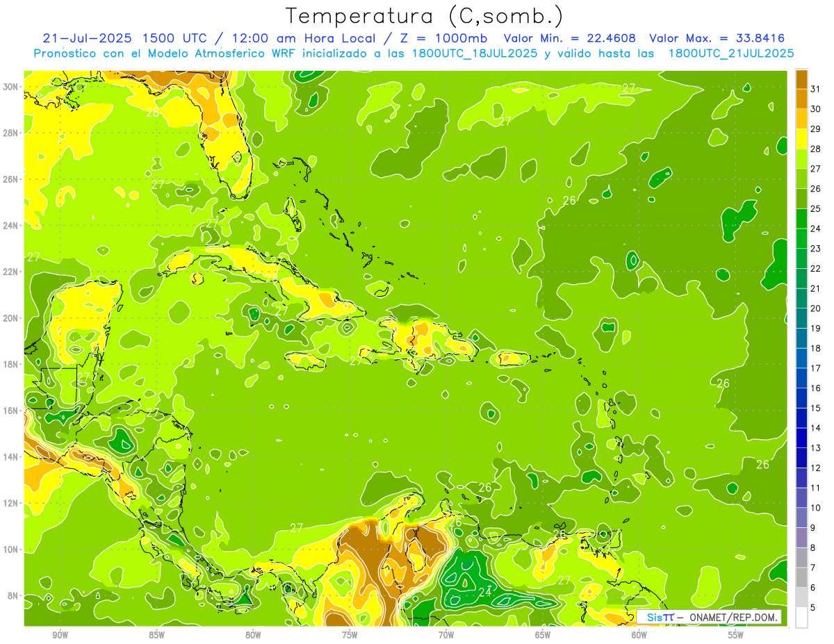
Task: Pick the legend color between 24 and 25
Action: coord(801,219)
